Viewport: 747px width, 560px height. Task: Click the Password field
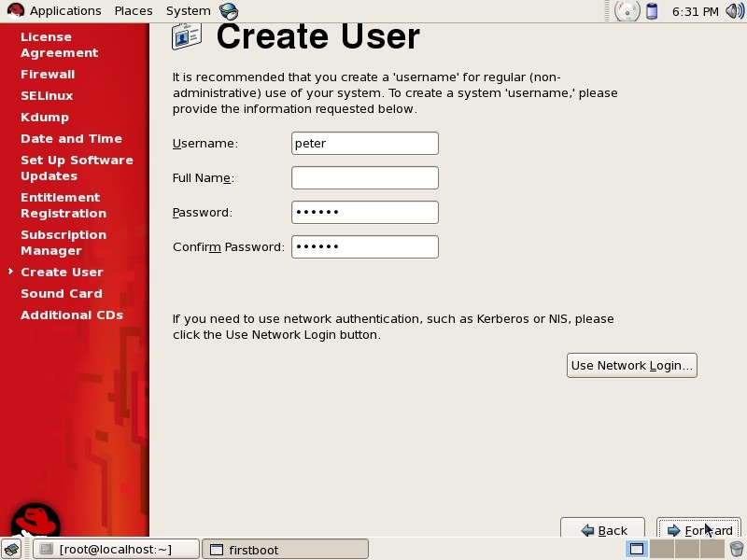pyautogui.click(x=365, y=213)
